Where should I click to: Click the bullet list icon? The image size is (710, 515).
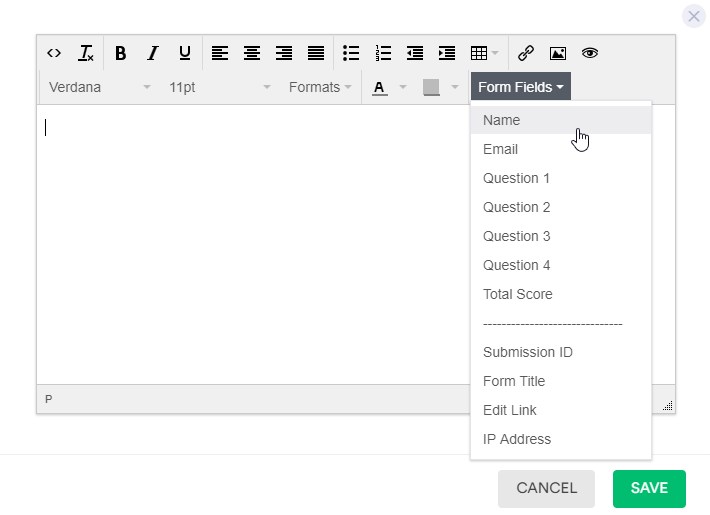pyautogui.click(x=351, y=53)
